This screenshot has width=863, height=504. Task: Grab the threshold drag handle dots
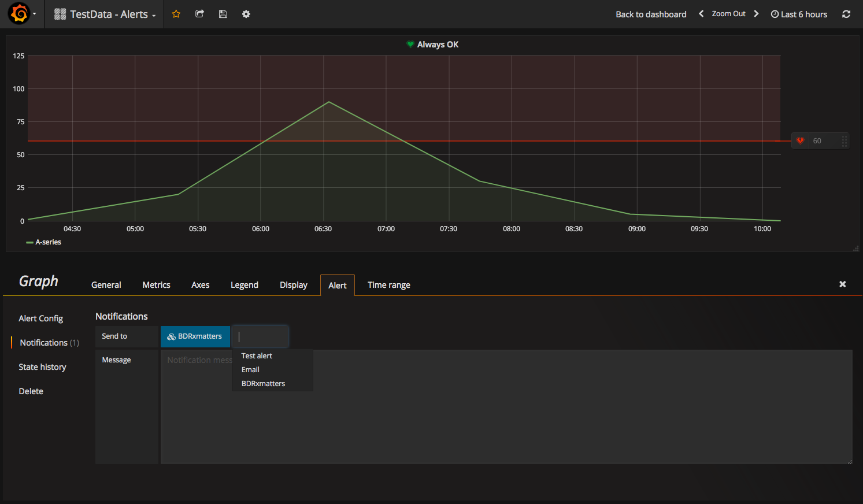coord(845,140)
